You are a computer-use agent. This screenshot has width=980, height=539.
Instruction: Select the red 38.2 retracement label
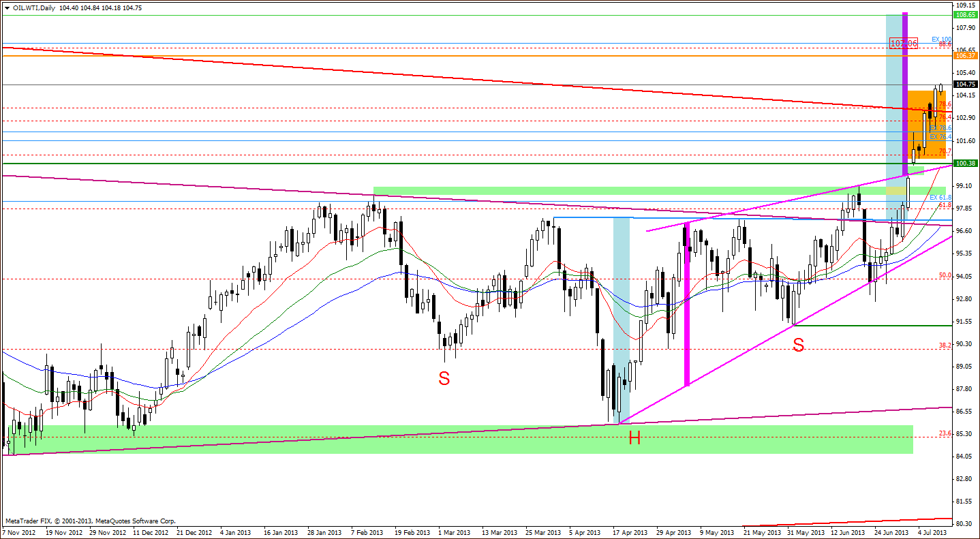tap(945, 345)
